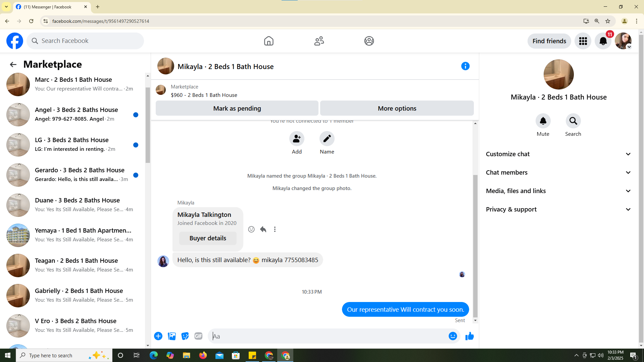This screenshot has width=644, height=362.
Task: Open Chrome tab search dropdown
Action: 6,7
